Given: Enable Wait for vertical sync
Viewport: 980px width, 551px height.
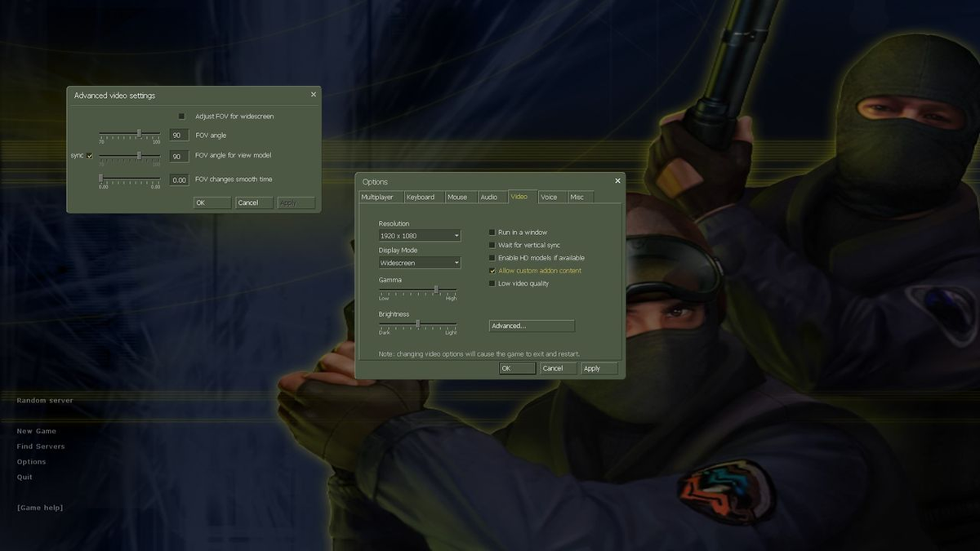Looking at the screenshot, I should tap(492, 245).
